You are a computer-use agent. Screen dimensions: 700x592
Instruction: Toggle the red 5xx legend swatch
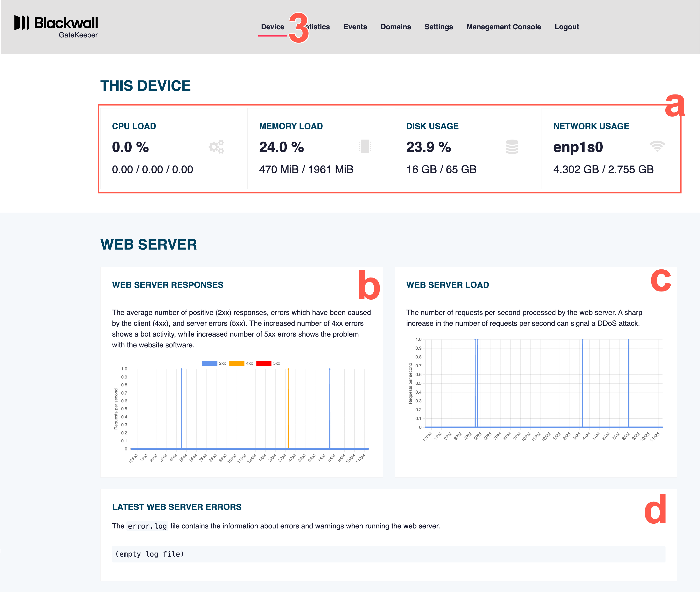(264, 363)
